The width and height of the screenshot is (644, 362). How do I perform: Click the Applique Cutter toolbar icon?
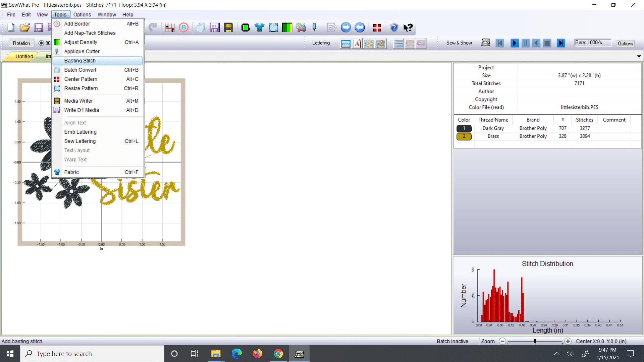point(314,27)
